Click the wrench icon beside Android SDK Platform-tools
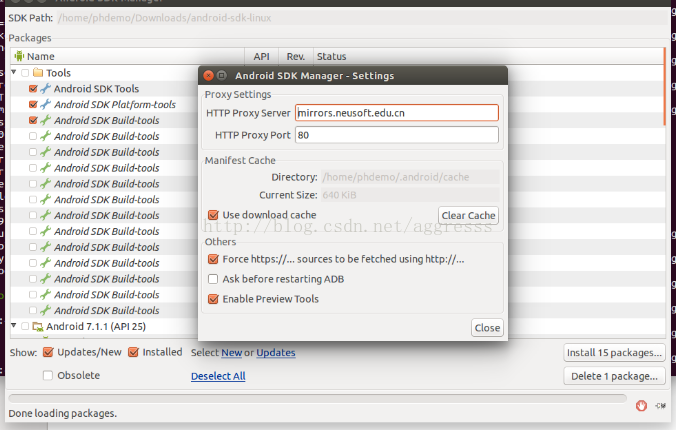Screen dimensions: 676x430 (x=45, y=104)
